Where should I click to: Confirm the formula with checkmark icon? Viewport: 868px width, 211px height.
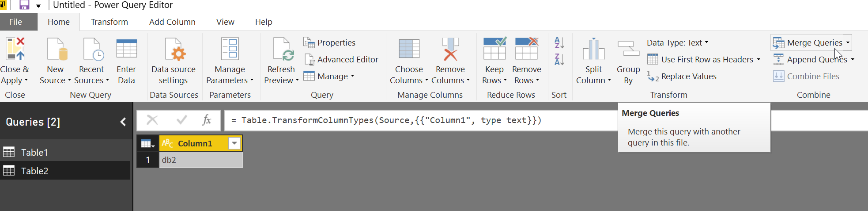(x=181, y=120)
